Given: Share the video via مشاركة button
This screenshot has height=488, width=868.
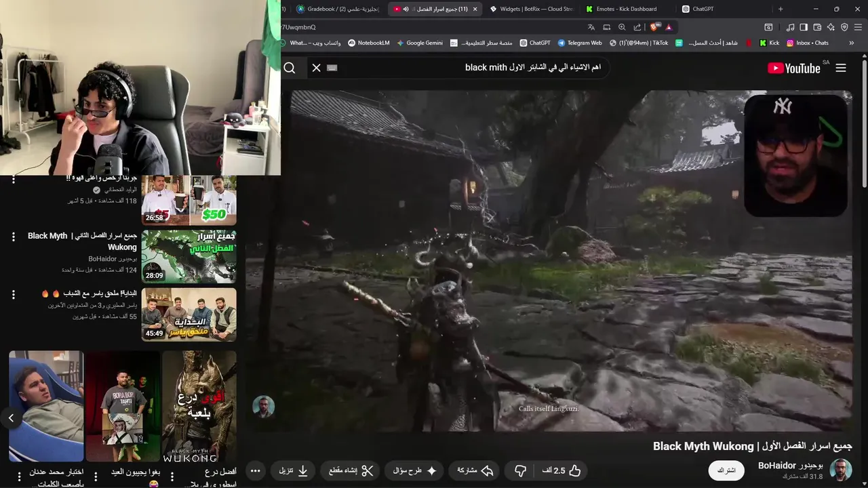Looking at the screenshot, I should 475,470.
